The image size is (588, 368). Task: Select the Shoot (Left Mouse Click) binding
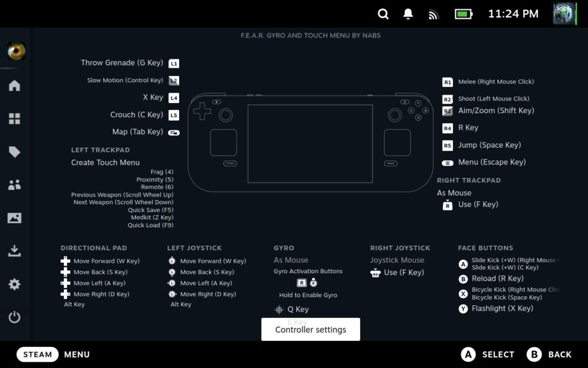pos(494,98)
